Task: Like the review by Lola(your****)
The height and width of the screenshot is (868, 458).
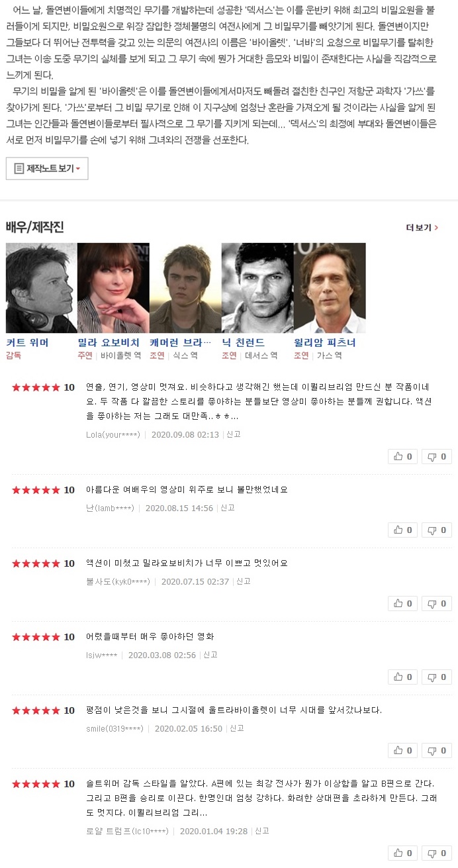Action: click(403, 456)
